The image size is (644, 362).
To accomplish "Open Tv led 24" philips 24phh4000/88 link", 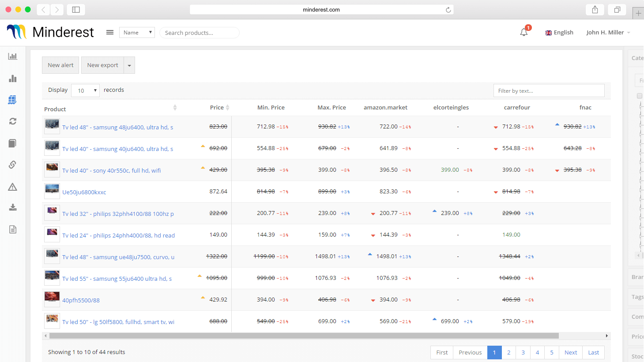I will click(118, 235).
